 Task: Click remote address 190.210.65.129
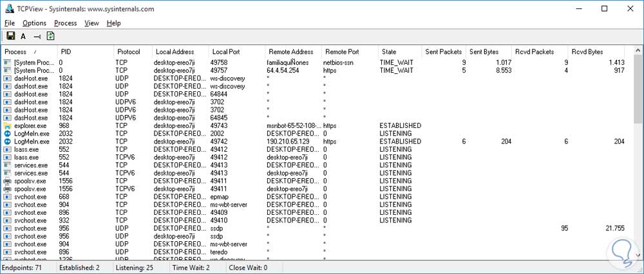click(288, 142)
